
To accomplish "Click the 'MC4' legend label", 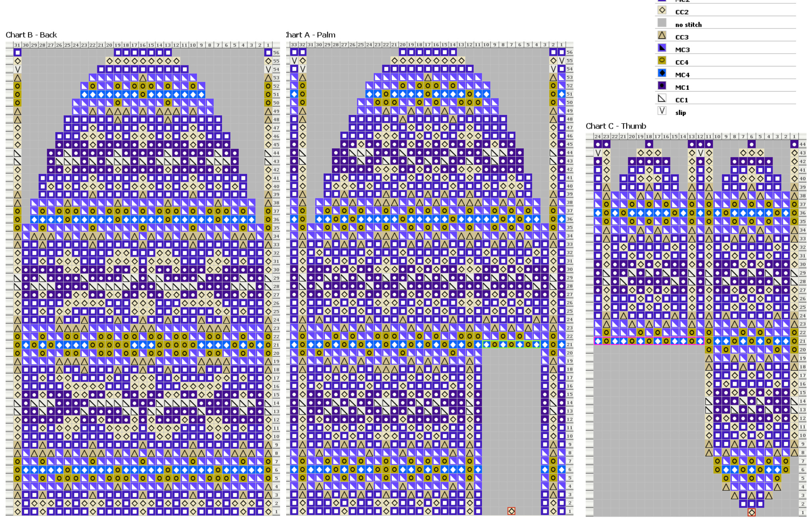I will tap(682, 75).
